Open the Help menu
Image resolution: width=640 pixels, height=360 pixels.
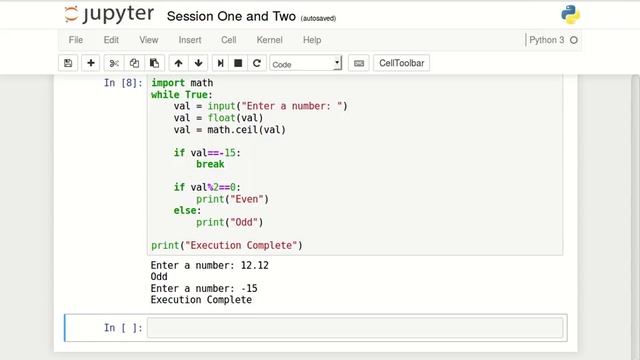[312, 40]
